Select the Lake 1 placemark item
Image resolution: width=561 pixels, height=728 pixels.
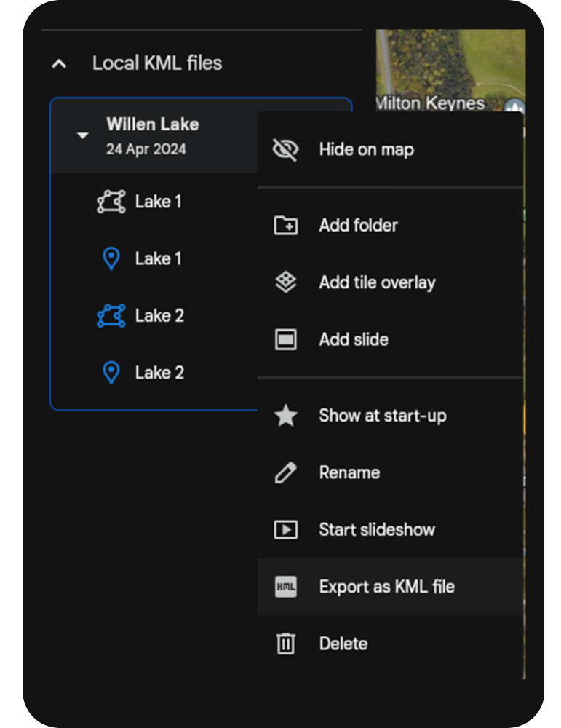click(158, 258)
